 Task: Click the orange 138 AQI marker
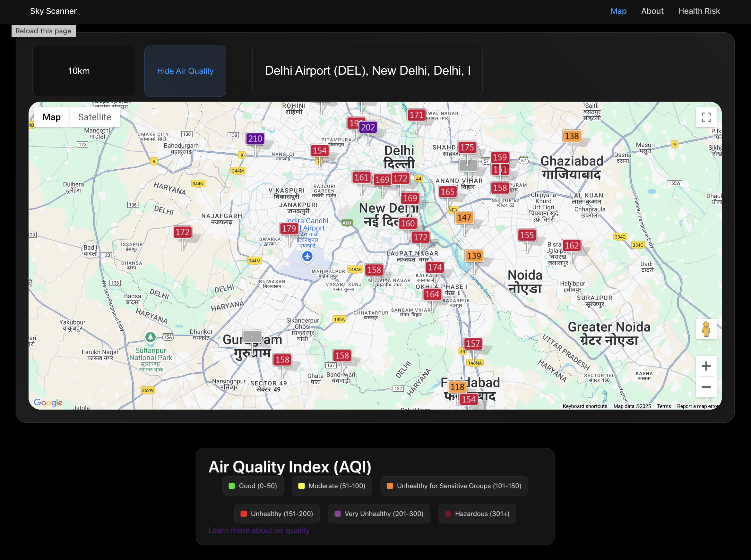[572, 136]
